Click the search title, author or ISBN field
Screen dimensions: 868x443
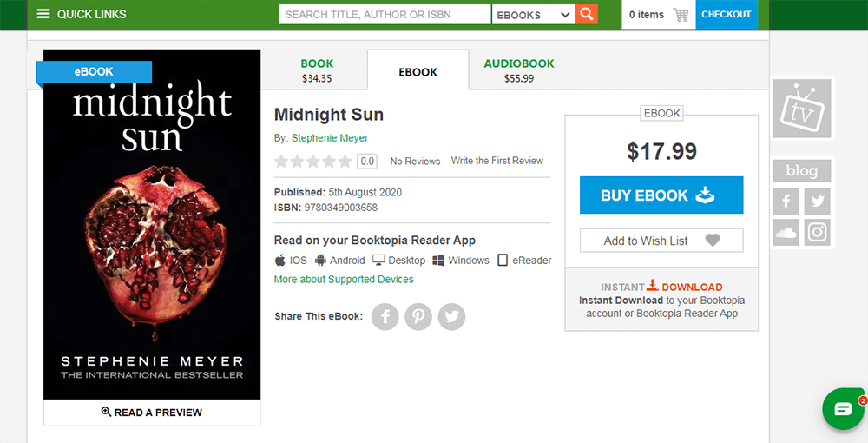[x=385, y=15]
